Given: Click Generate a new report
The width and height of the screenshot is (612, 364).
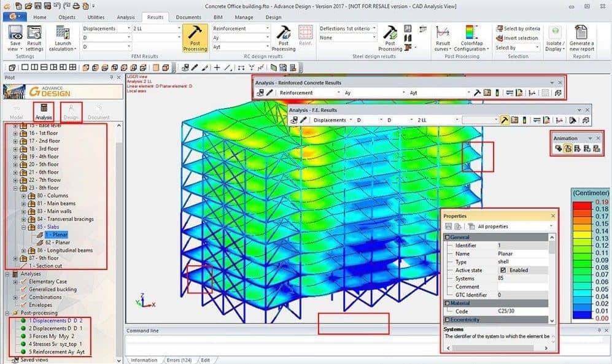Looking at the screenshot, I should coord(581,37).
